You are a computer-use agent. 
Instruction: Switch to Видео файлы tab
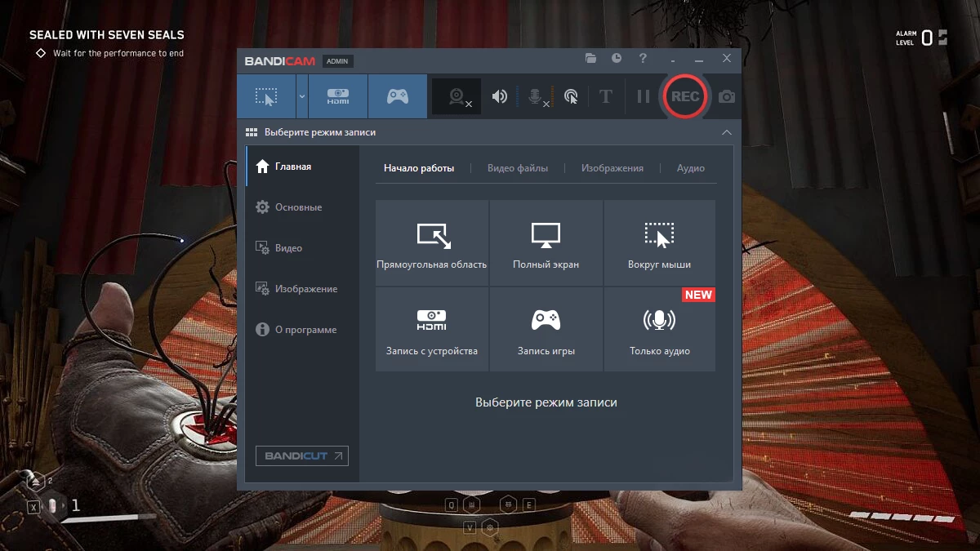coord(518,168)
